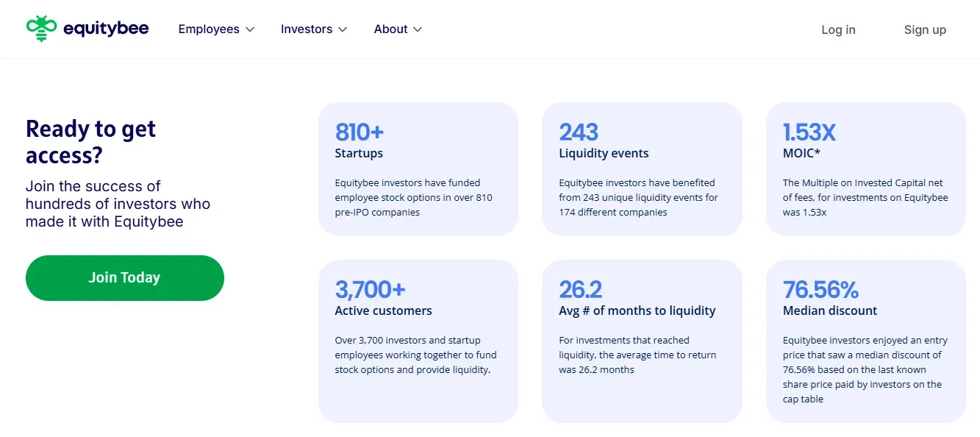Click the Ready to get access heading
Screen dimensions: 980x437
pos(91,141)
